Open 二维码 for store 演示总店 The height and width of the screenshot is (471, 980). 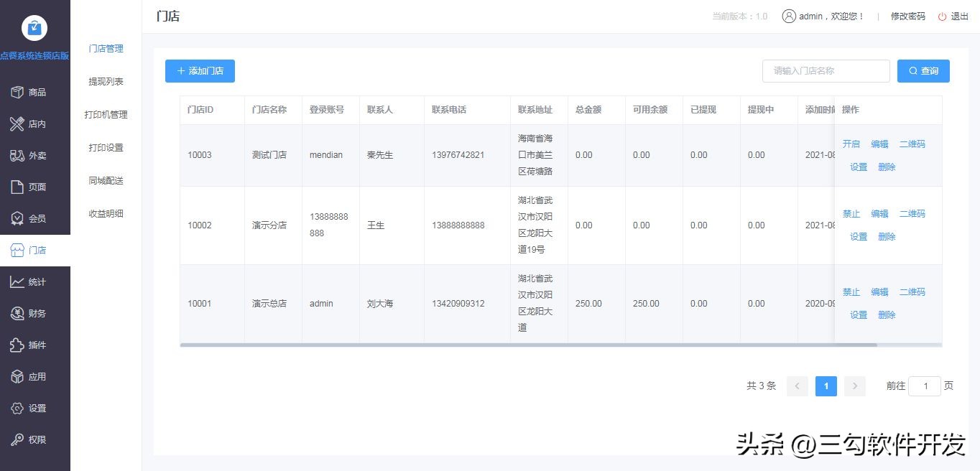[x=912, y=292]
